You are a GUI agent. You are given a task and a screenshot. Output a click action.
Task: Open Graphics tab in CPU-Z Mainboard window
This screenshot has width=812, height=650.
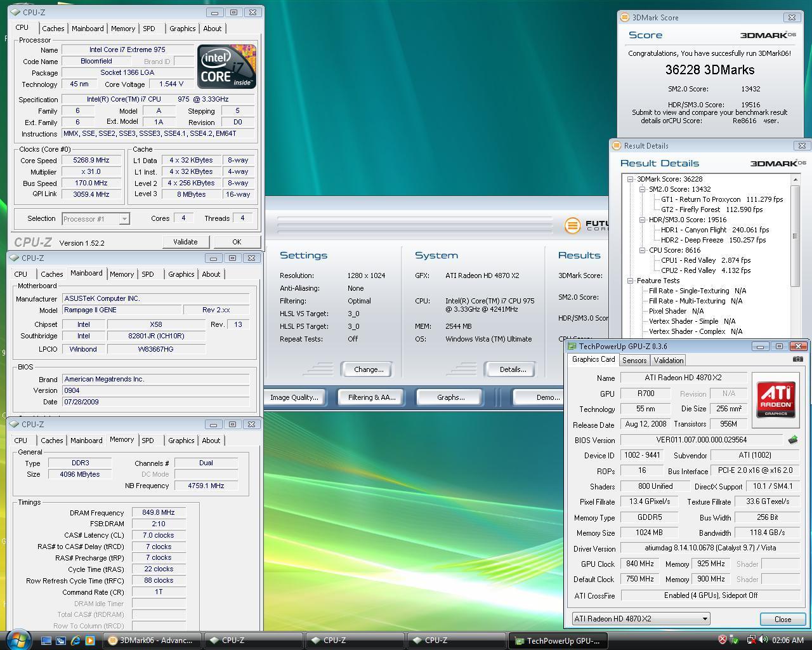click(x=181, y=274)
